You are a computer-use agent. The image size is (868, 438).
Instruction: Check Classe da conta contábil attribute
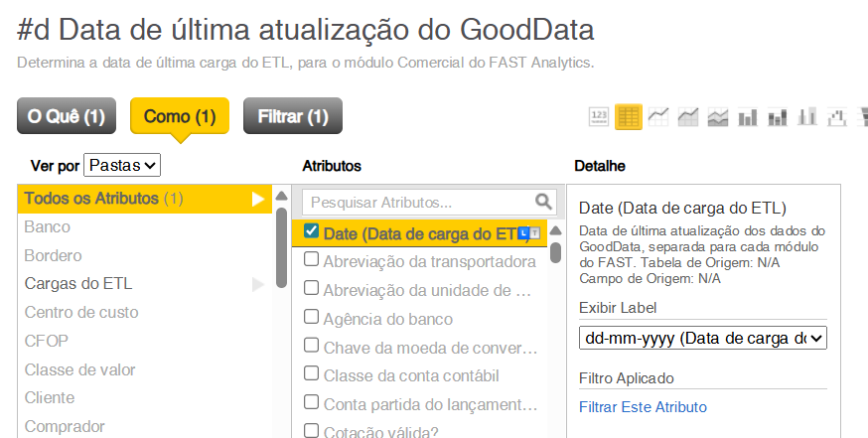click(x=312, y=375)
